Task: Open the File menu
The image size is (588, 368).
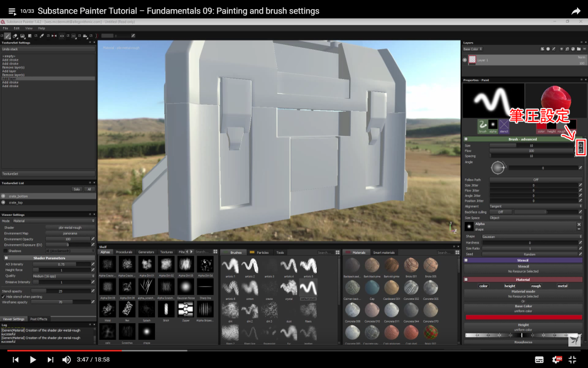Action: [6, 28]
